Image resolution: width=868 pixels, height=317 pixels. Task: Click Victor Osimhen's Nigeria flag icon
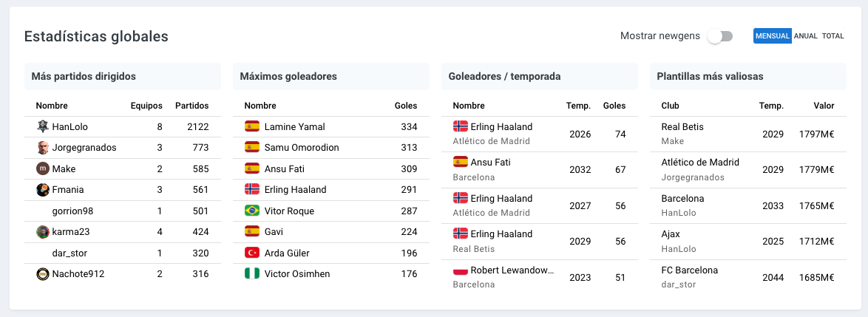click(x=252, y=274)
